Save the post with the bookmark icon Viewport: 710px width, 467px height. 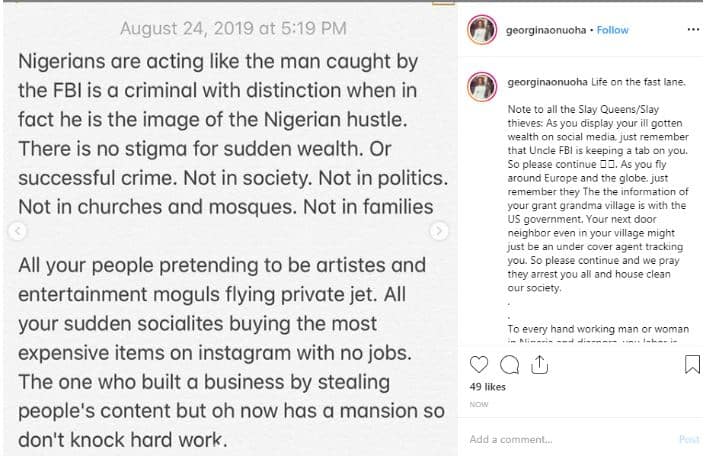692,364
